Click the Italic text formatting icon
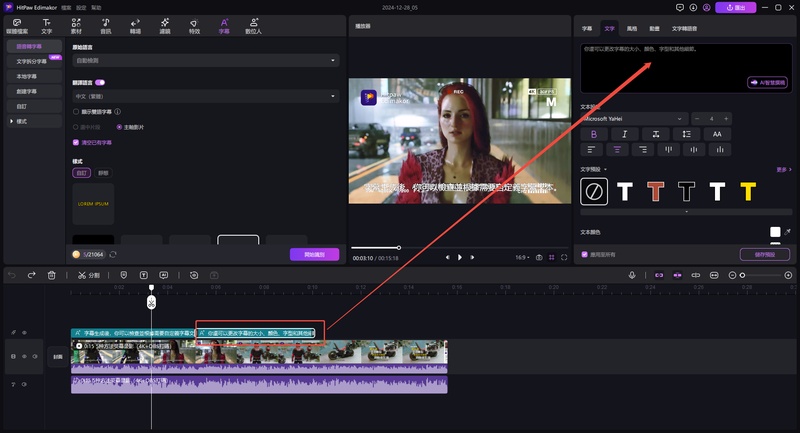The width and height of the screenshot is (800, 433). pos(625,134)
